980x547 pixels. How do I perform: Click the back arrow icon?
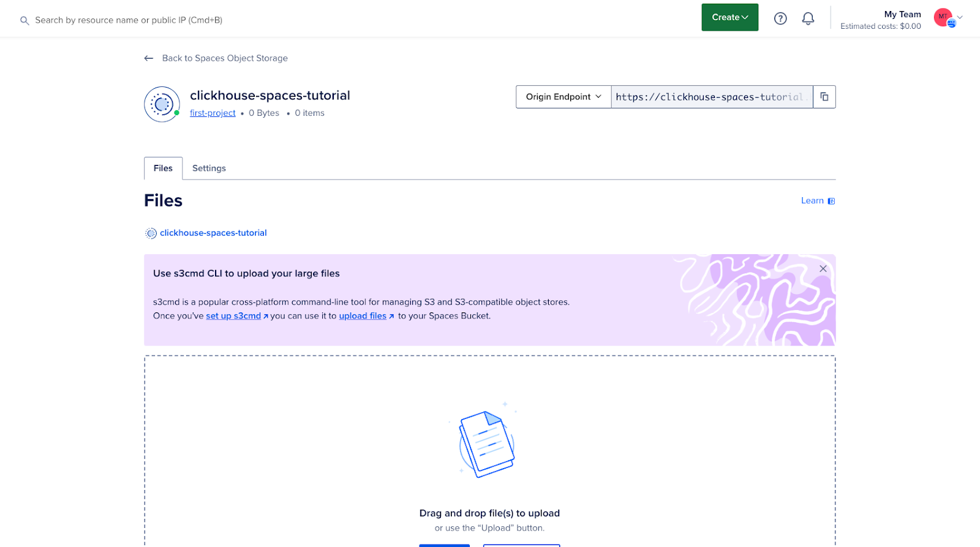pyautogui.click(x=148, y=58)
